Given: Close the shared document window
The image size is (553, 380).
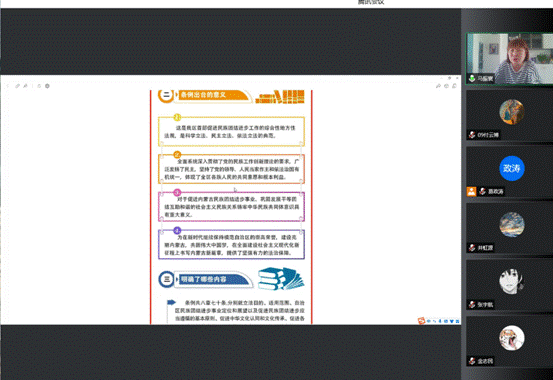Looking at the screenshot, I should point(457,78).
